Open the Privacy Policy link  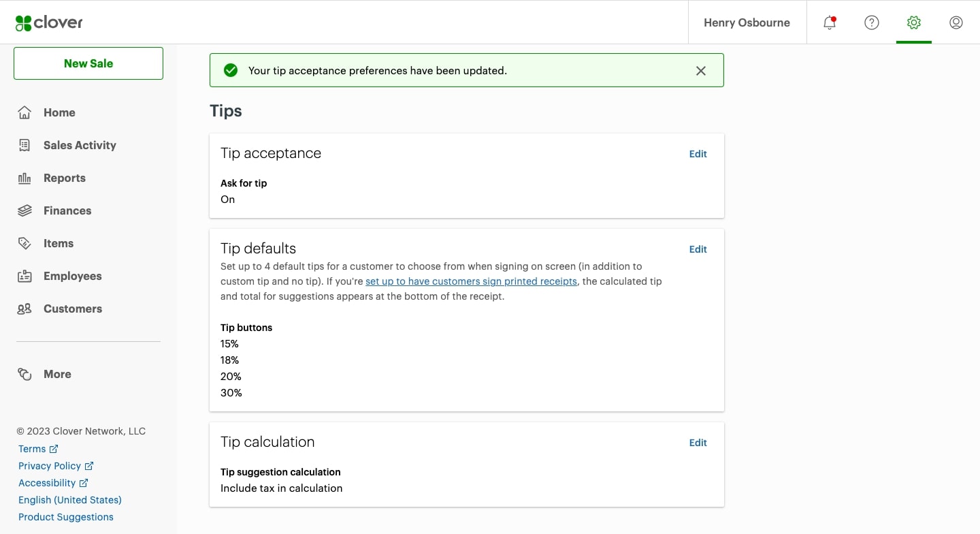[50, 466]
